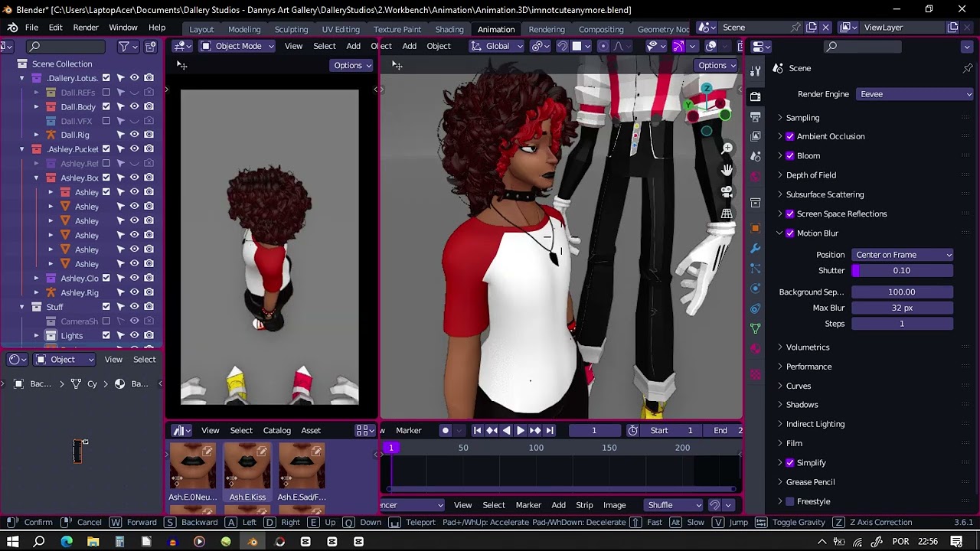Disable Ambient Occlusion checkbox
Screen dimensions: 980x551
click(790, 136)
